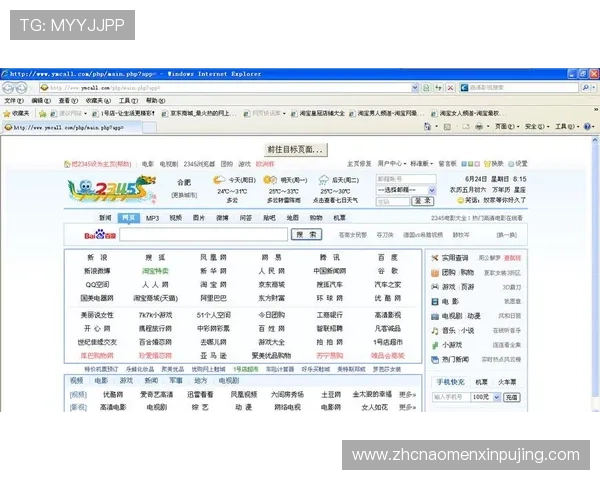
Task: Click the add-to-favorites-bar star icon
Action: [42, 114]
